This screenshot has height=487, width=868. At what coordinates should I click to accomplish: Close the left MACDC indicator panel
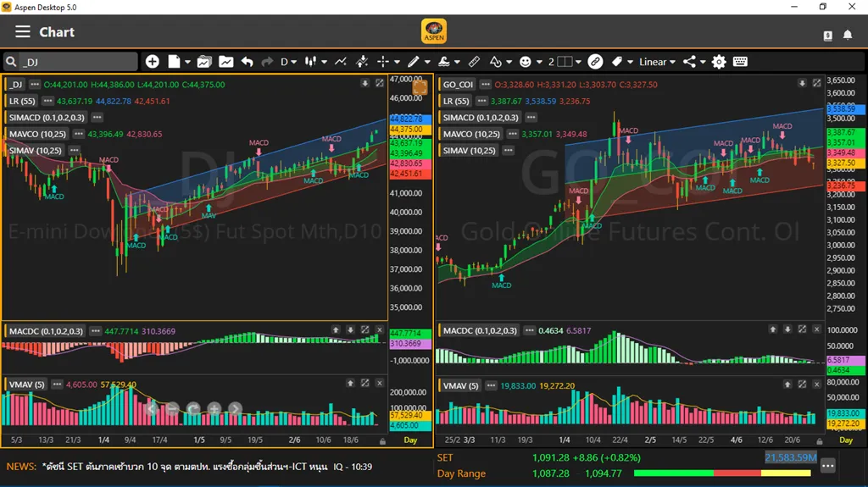[x=380, y=330]
